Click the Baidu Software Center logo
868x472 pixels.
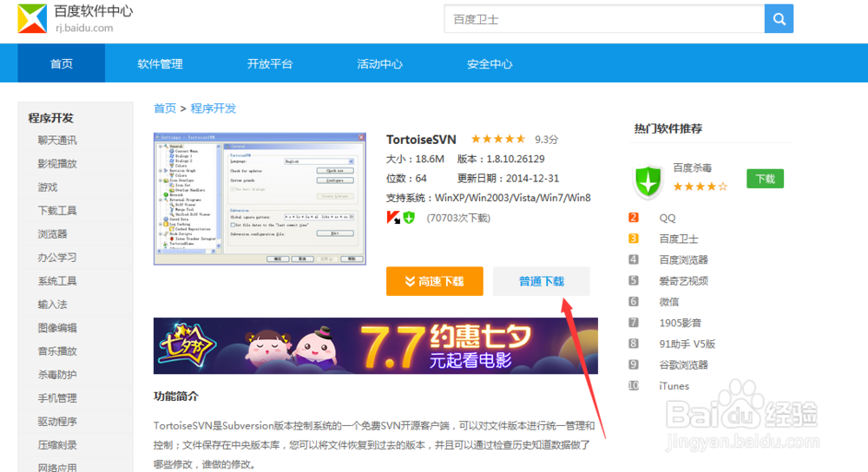(x=32, y=18)
